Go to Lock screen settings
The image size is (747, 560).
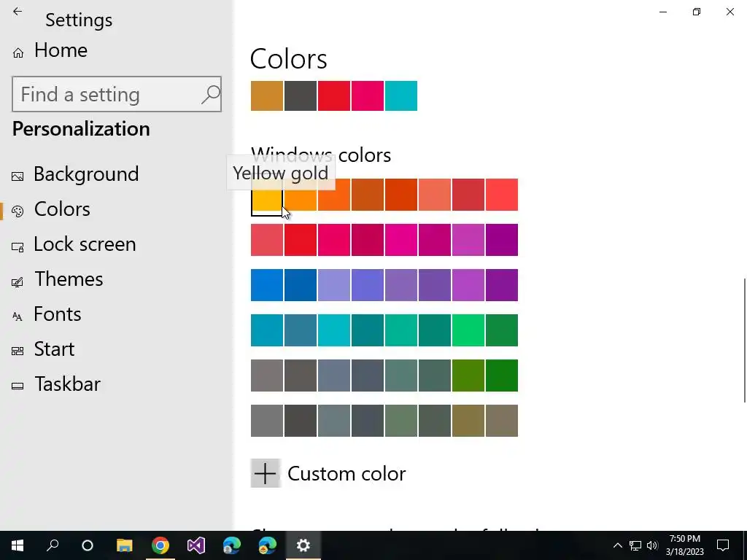85,244
